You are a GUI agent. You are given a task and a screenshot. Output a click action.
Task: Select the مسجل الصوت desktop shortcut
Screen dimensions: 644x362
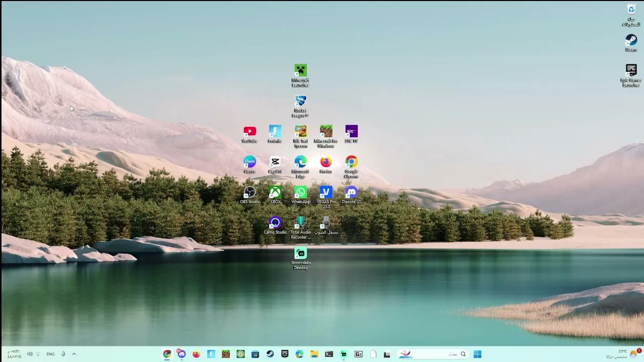(326, 226)
